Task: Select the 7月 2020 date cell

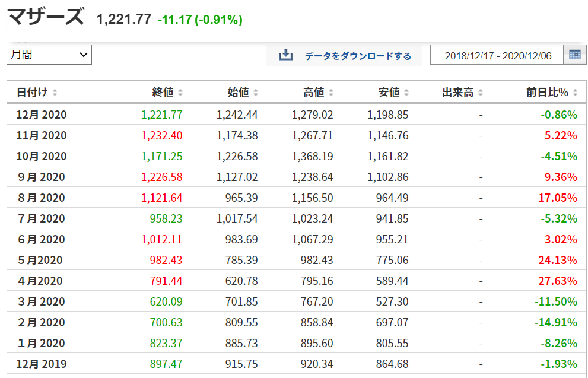Action: [42, 218]
